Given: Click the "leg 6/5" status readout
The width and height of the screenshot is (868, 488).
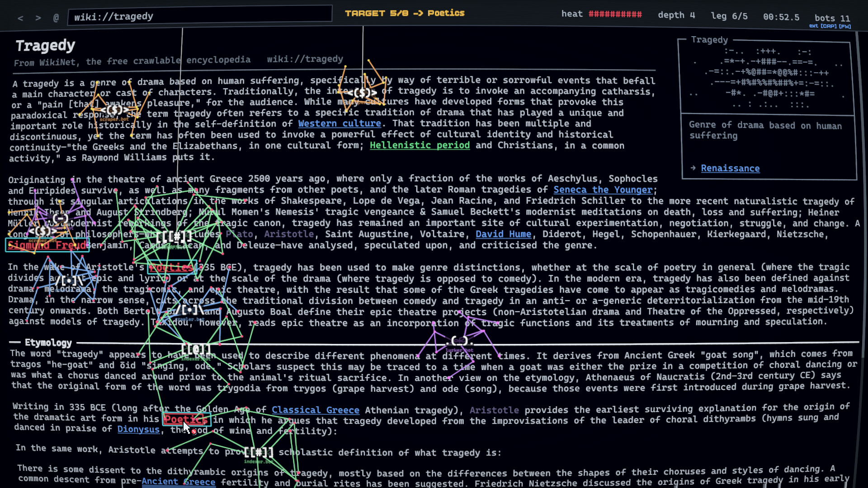Looking at the screenshot, I should click(729, 16).
